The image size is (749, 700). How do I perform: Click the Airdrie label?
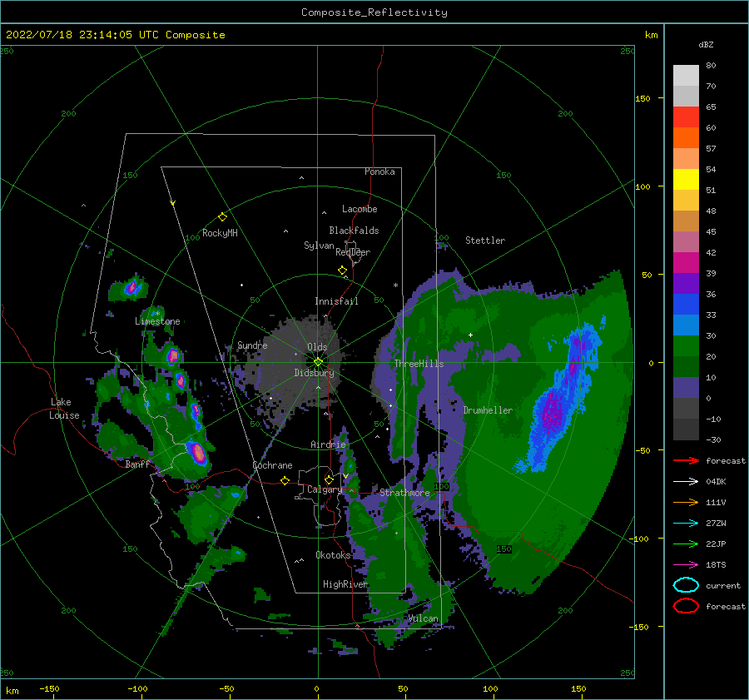click(x=328, y=444)
